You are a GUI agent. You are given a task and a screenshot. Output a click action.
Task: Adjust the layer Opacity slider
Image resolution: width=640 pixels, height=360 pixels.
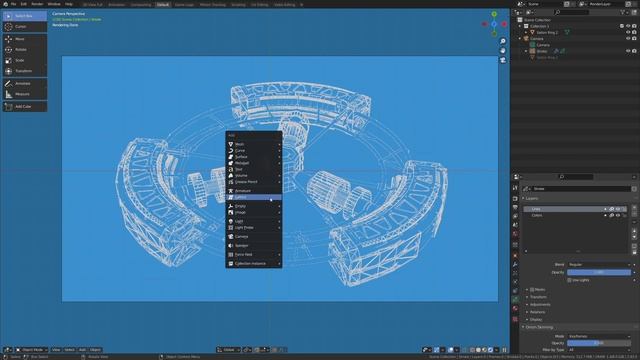tap(599, 272)
